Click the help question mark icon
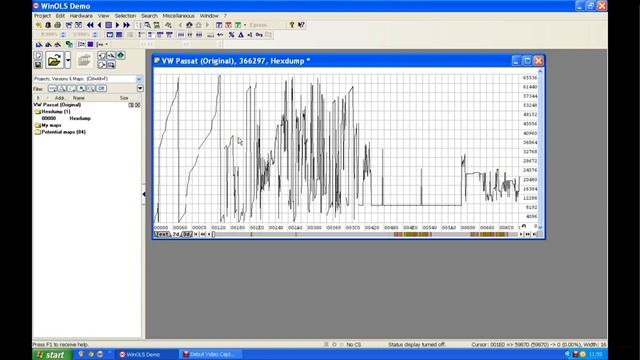Viewport: 640px width, 360px height. 292,25
